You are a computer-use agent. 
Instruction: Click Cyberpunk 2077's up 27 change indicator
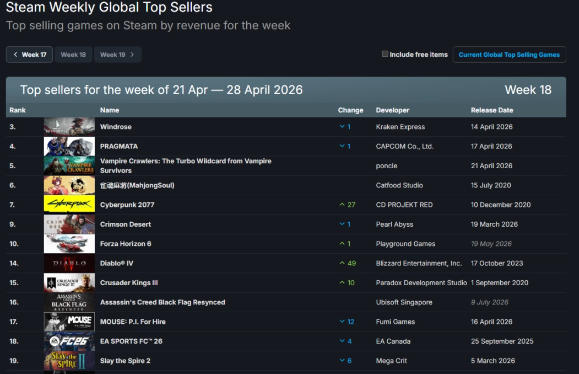click(x=347, y=205)
